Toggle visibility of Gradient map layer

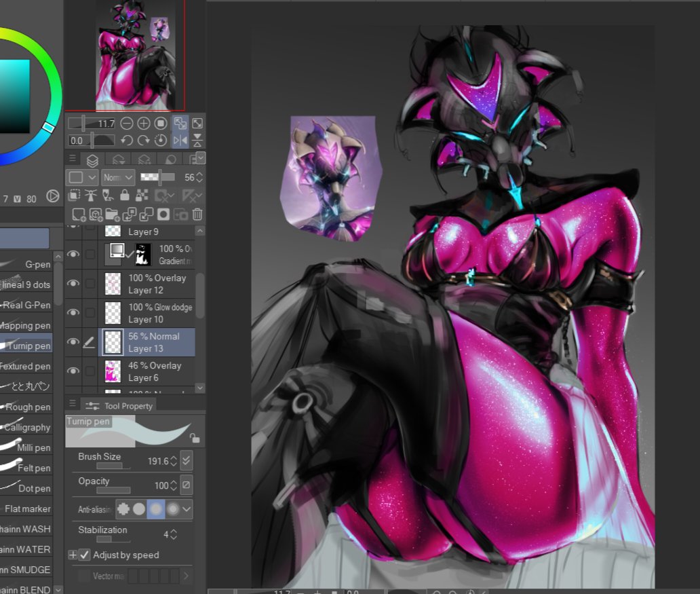[73, 254]
